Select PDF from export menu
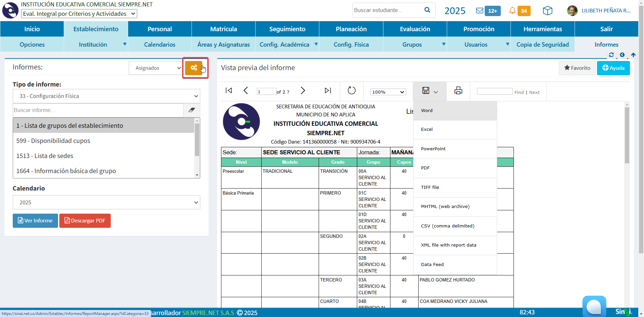644x317 pixels. (x=425, y=168)
